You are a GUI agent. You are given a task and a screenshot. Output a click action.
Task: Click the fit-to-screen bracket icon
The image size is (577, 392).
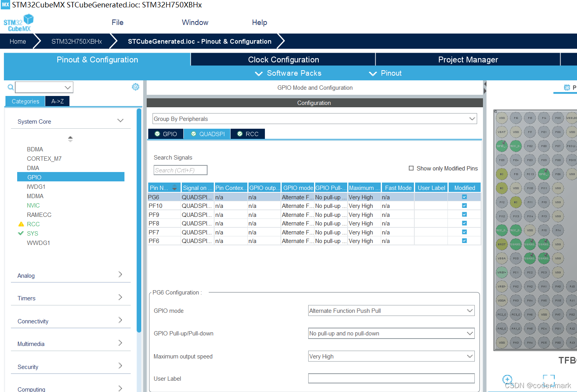pos(549,380)
